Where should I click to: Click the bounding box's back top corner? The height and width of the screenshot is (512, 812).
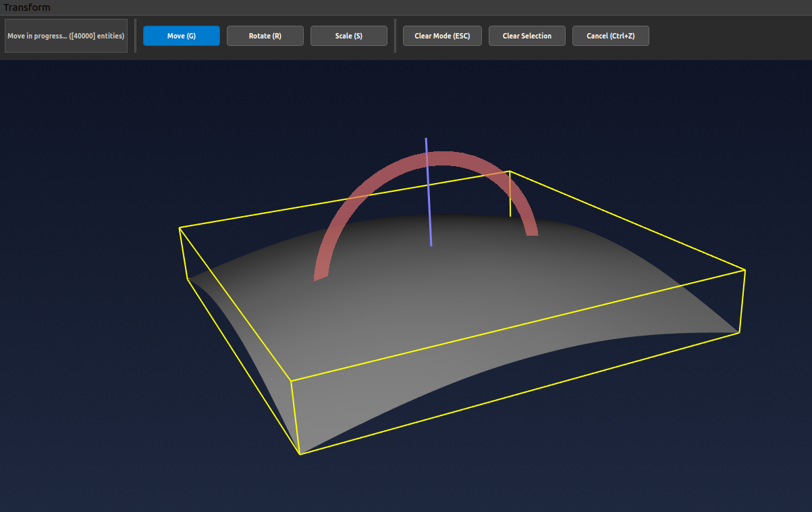click(510, 172)
